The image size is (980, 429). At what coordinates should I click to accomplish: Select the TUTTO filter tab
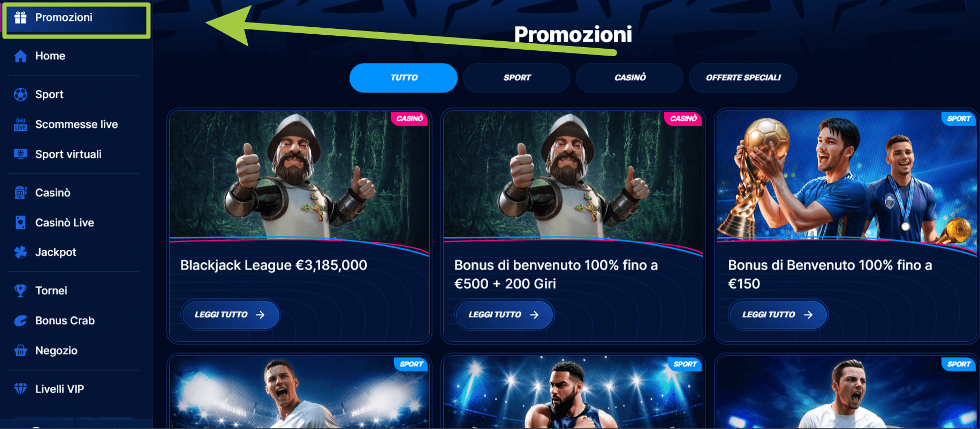coord(404,78)
